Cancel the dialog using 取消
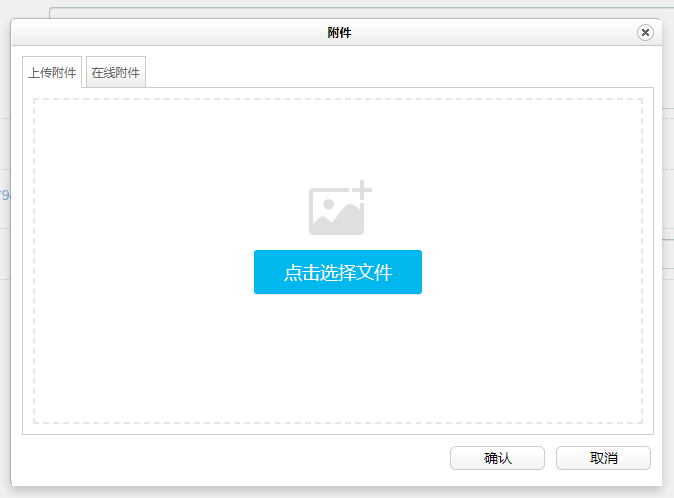 pyautogui.click(x=603, y=458)
